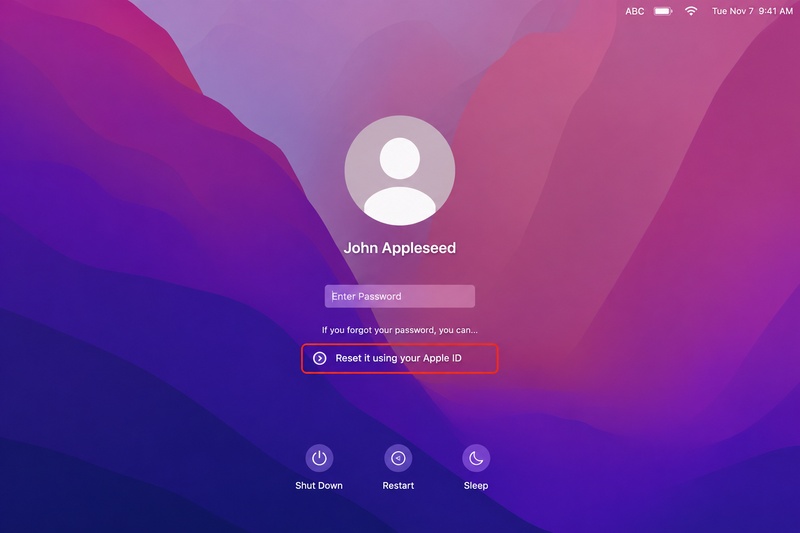Click John Appleseed's user avatar
800x533 pixels.
399,170
